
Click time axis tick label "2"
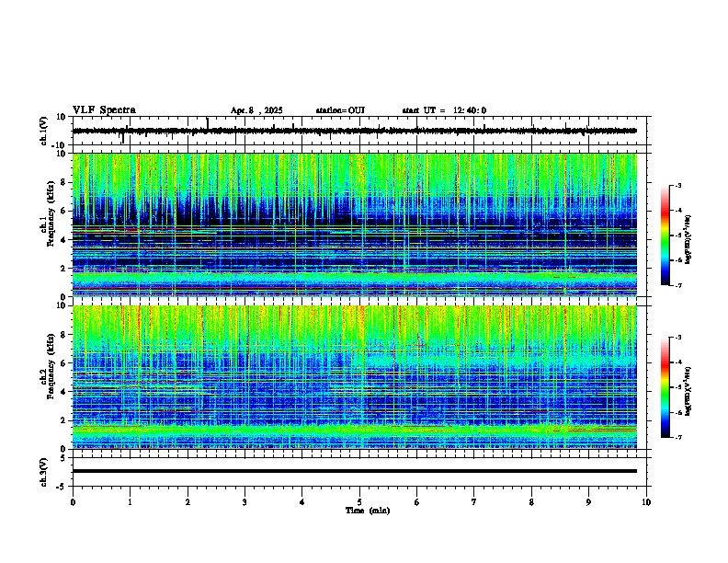coord(188,502)
